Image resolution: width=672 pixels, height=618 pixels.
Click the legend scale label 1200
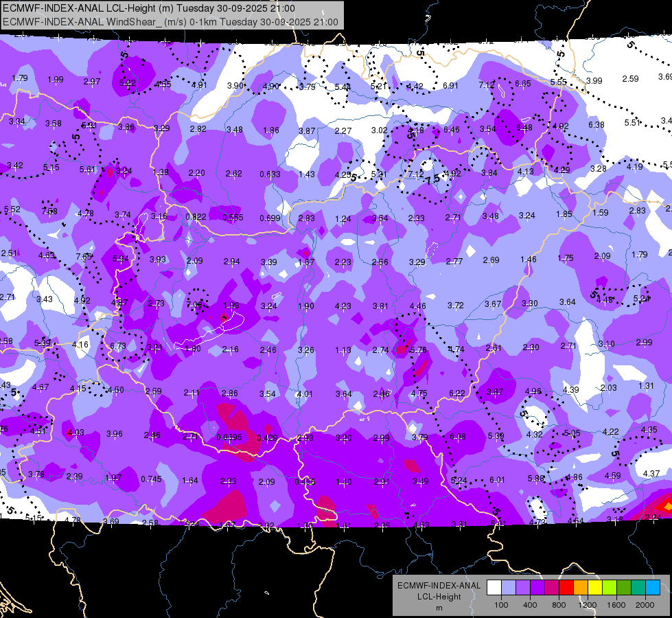pos(587,605)
